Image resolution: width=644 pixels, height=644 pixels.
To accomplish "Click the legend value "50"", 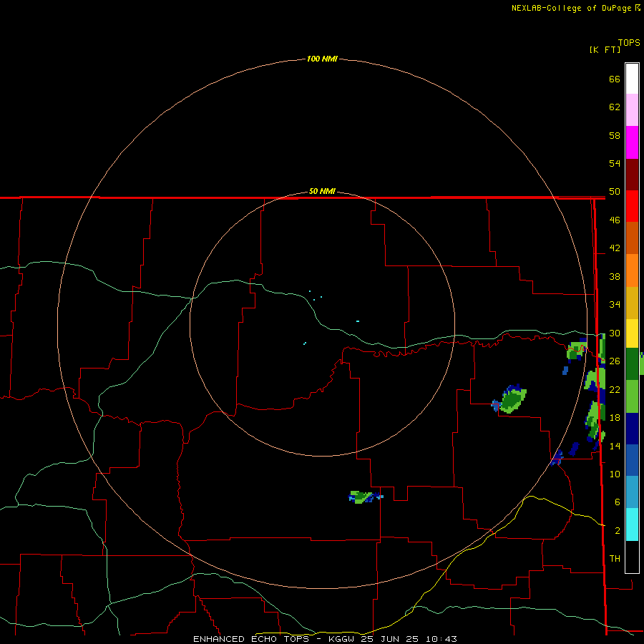I will tap(615, 192).
